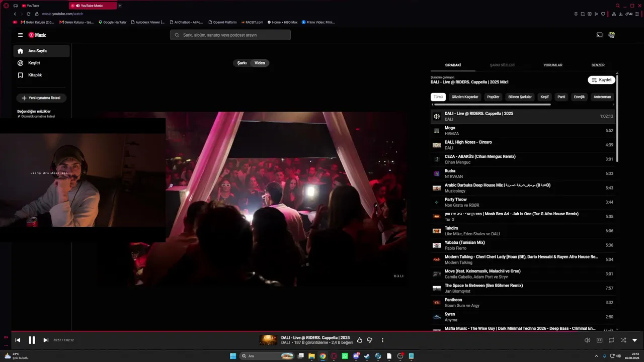Toggle shuffle playback
The width and height of the screenshot is (644, 362).
(623, 340)
